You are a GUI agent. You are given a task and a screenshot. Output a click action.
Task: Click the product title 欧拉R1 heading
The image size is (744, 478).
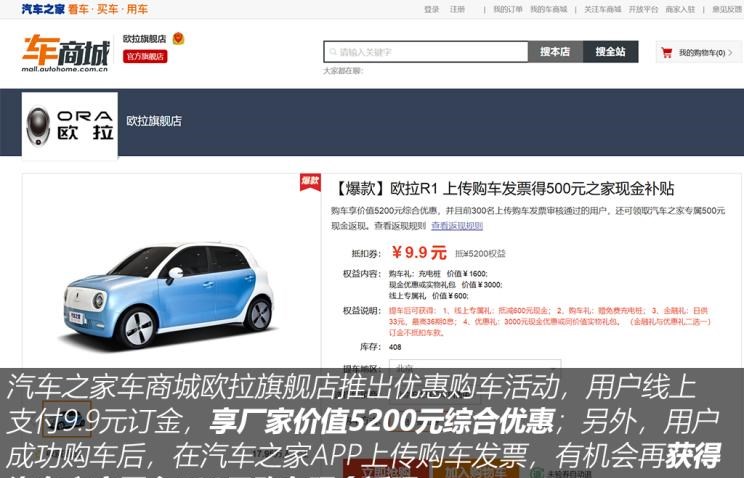[502, 189]
